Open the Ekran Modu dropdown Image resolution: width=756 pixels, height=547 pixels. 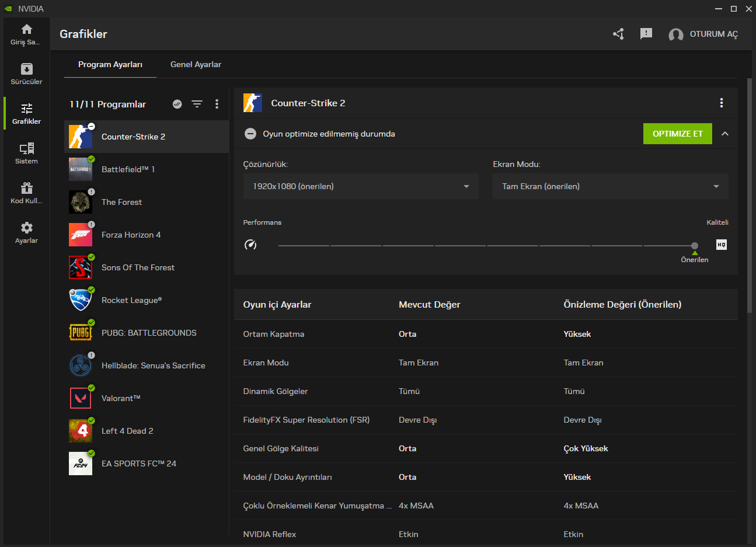[610, 186]
